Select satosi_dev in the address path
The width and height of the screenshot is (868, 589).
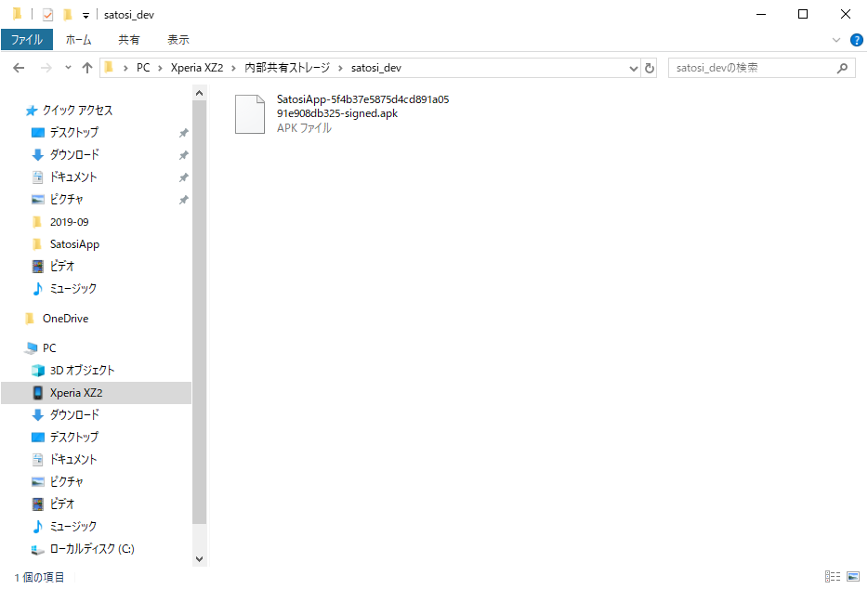pyautogui.click(x=375, y=68)
